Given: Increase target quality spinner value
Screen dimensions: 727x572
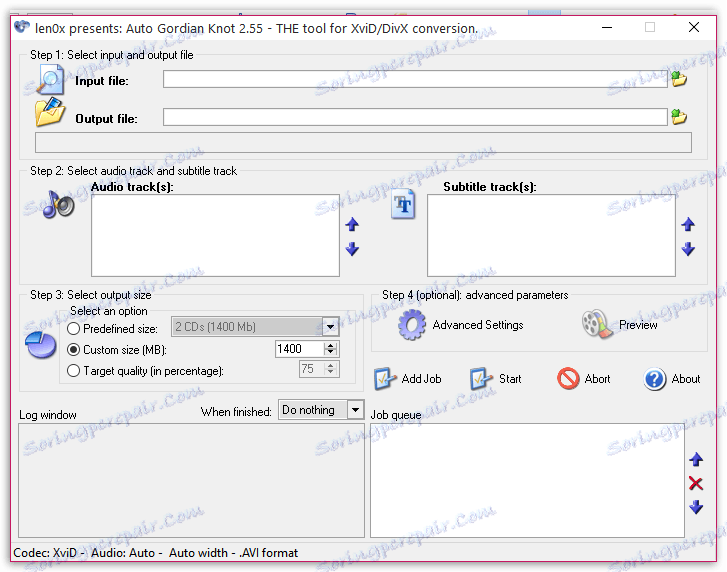Looking at the screenshot, I should pos(331,366).
